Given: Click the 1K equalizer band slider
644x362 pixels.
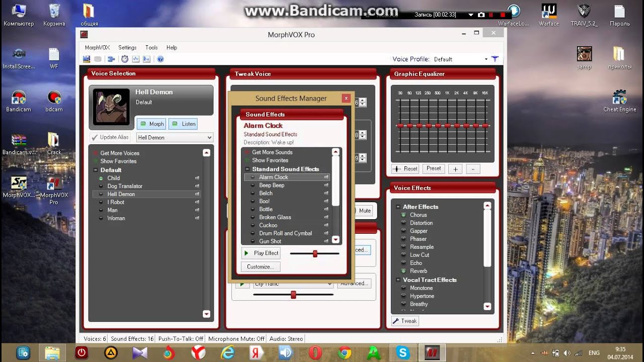Looking at the screenshot, I should [x=447, y=125].
